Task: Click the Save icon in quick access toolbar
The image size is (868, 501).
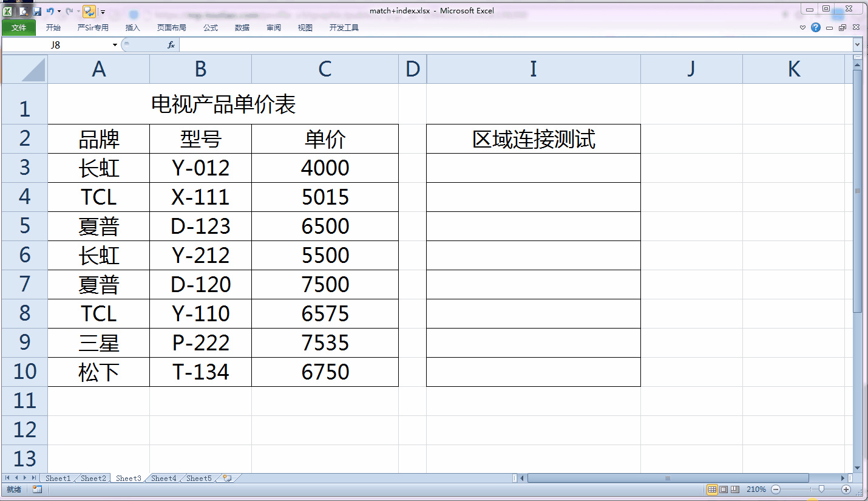Action: [x=38, y=11]
